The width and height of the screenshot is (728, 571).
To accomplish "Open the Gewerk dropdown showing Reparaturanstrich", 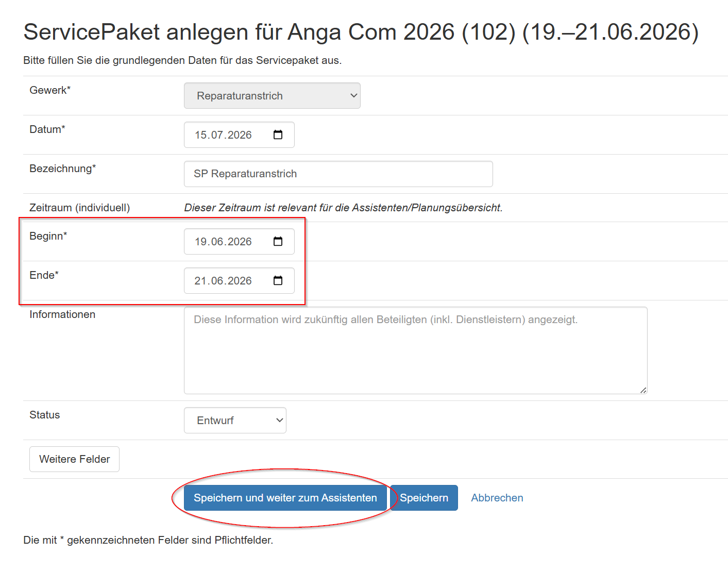I will click(x=272, y=96).
